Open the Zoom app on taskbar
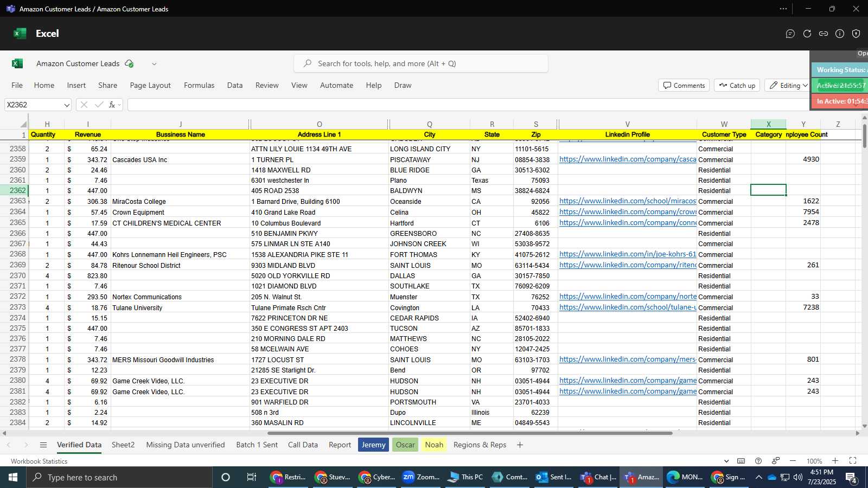The height and width of the screenshot is (488, 868). (421, 477)
